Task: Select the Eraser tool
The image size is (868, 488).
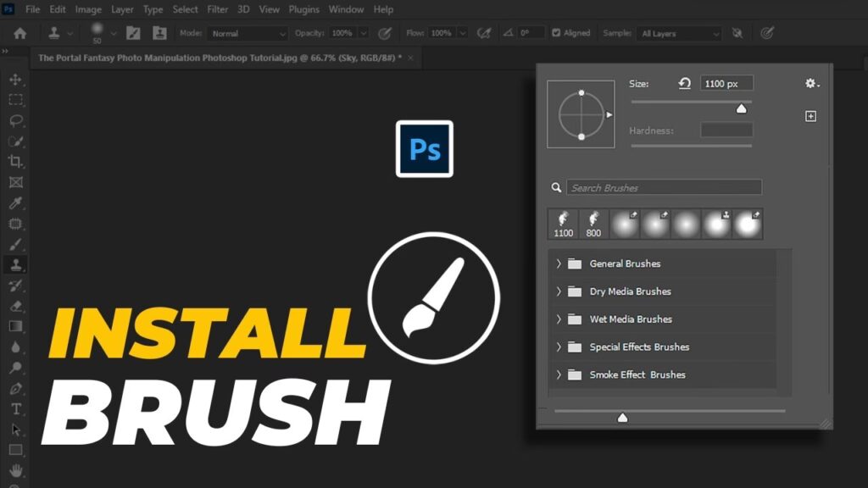Action: pos(15,306)
